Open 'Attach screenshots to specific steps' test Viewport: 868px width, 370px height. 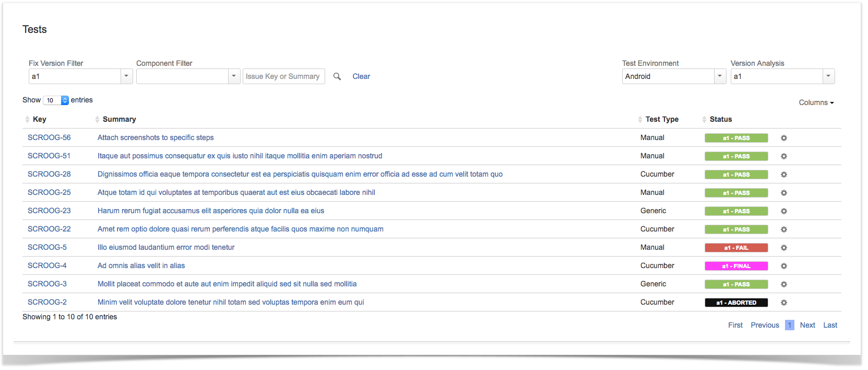[156, 137]
